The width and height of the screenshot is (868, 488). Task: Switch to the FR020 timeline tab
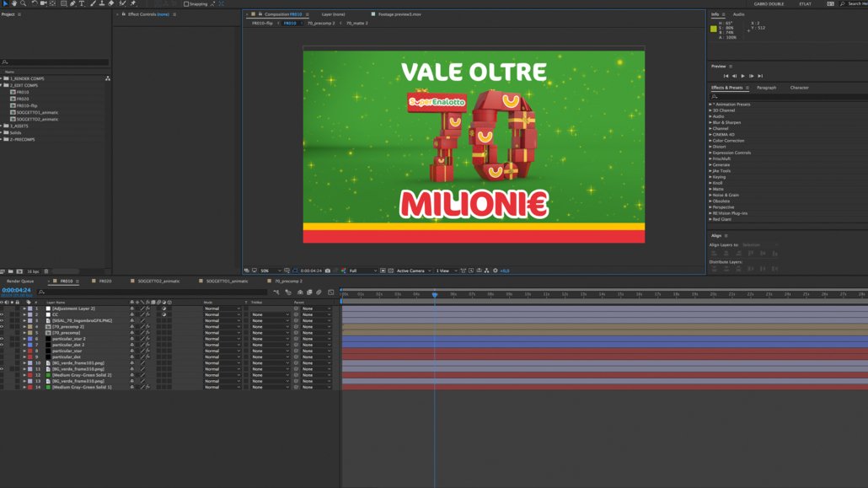105,282
